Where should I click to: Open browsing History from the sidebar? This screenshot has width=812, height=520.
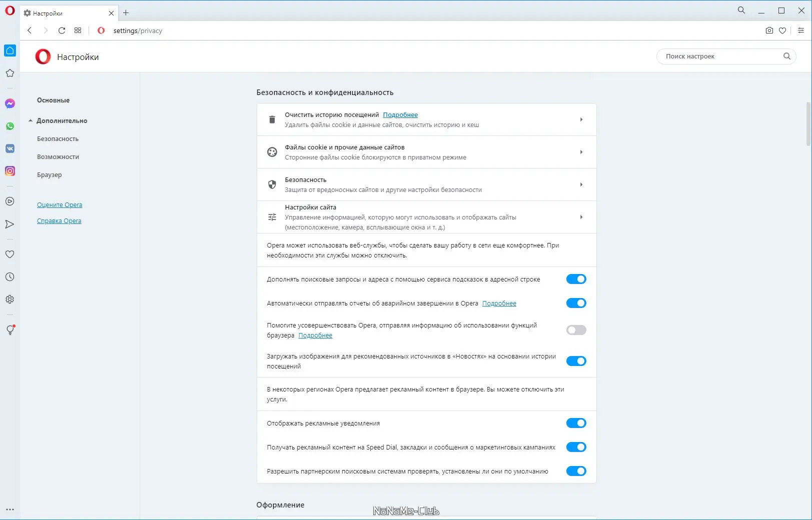10,276
